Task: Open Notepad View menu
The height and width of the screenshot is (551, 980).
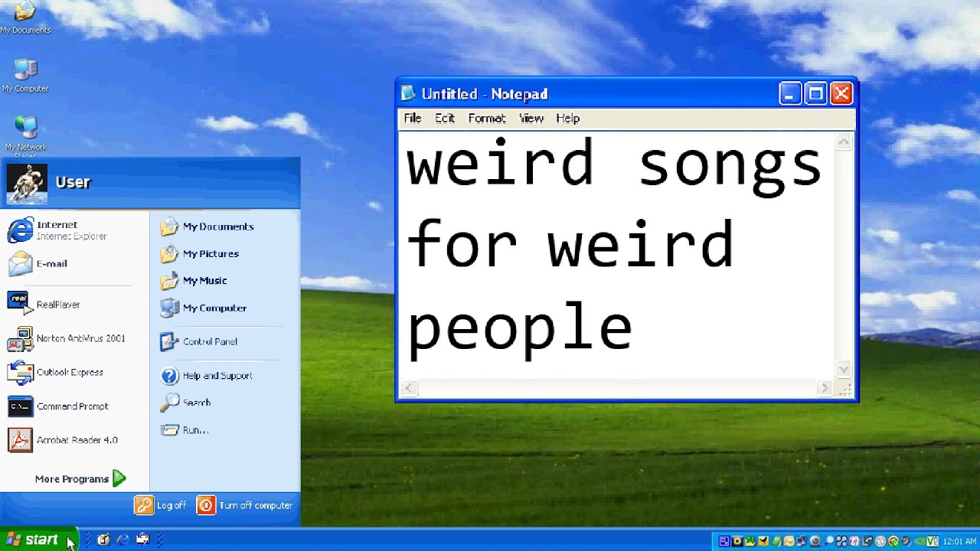Action: (531, 118)
